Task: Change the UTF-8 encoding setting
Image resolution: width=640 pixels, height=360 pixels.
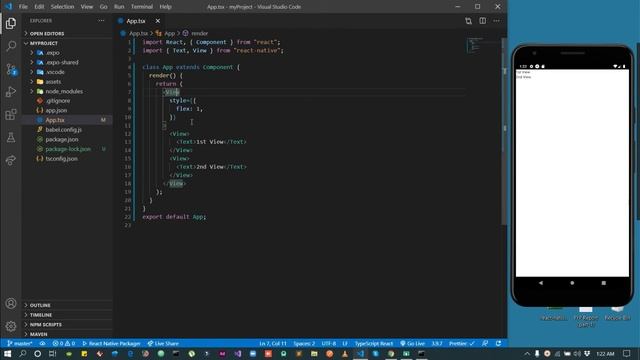Action: click(x=329, y=343)
